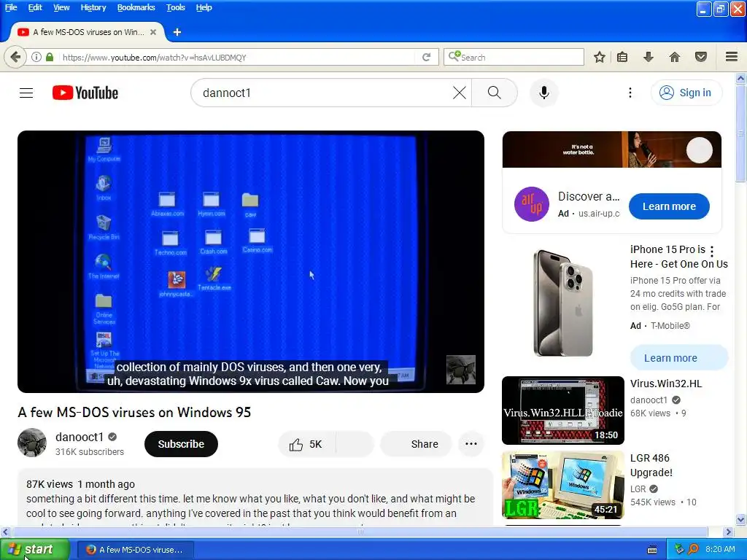The height and width of the screenshot is (560, 747).
Task: Open the Edit menu
Action: coord(35,7)
